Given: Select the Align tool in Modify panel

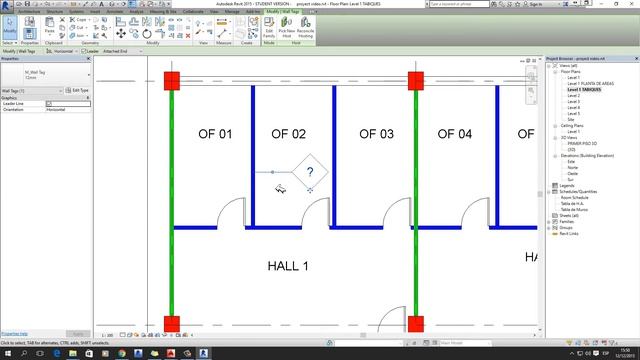Looking at the screenshot, I should (121, 21).
